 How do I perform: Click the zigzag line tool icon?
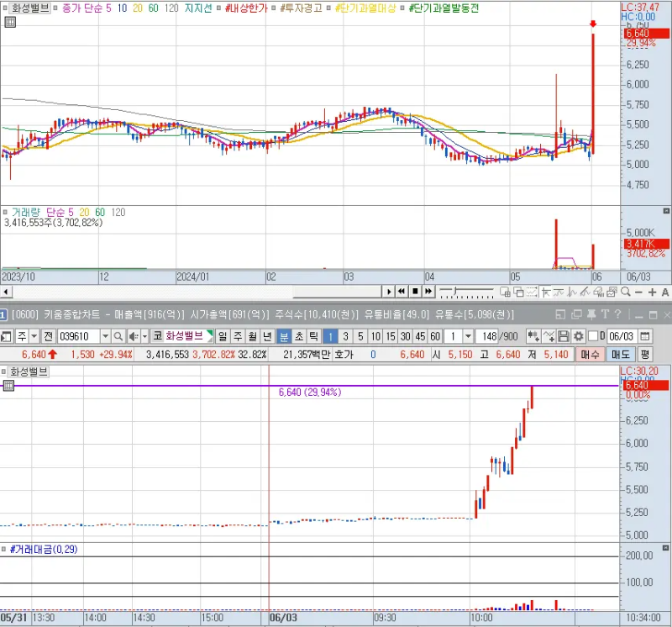pos(572,292)
